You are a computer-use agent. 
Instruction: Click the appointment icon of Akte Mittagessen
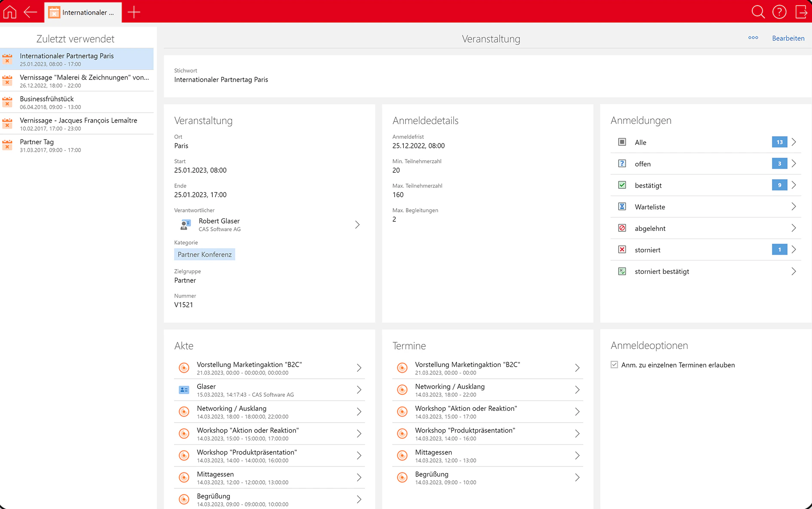[184, 477]
